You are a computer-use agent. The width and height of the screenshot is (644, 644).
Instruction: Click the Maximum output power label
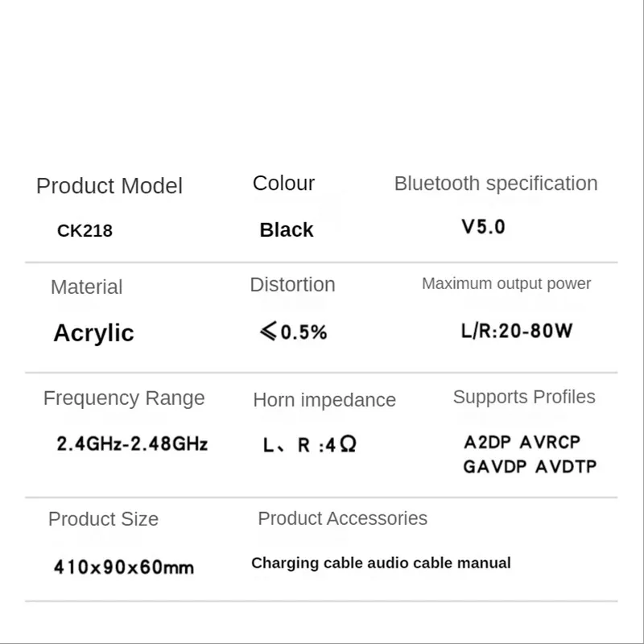(x=506, y=283)
